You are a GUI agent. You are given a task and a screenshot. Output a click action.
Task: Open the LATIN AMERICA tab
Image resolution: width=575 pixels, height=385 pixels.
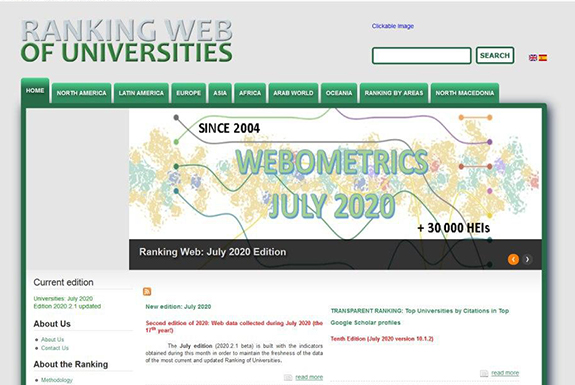click(141, 93)
